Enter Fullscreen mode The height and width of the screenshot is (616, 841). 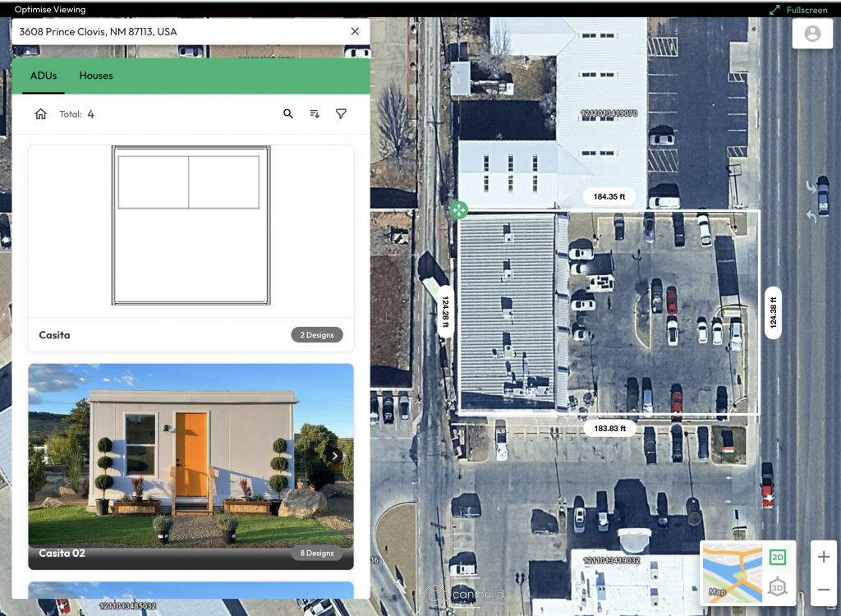coord(798,10)
